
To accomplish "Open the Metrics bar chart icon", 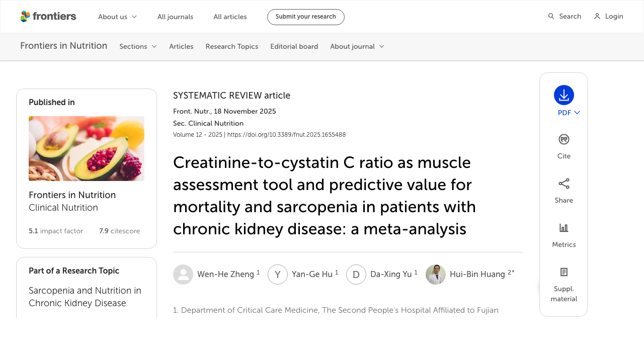I will [x=564, y=228].
